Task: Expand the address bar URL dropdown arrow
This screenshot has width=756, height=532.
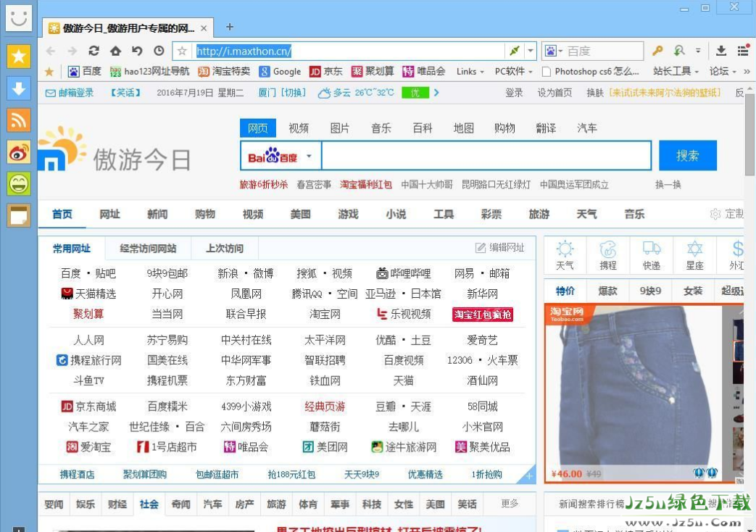Action: [531, 51]
